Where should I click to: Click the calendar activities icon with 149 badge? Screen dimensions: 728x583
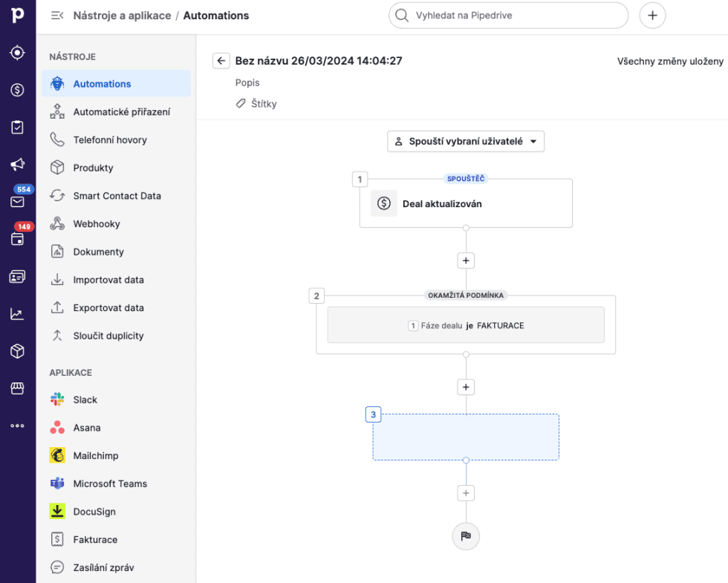(x=18, y=238)
